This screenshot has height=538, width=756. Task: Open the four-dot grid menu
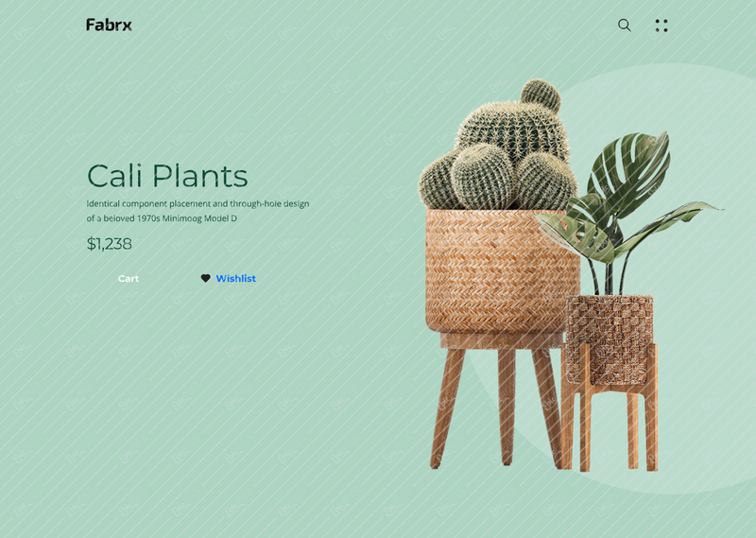pyautogui.click(x=661, y=26)
